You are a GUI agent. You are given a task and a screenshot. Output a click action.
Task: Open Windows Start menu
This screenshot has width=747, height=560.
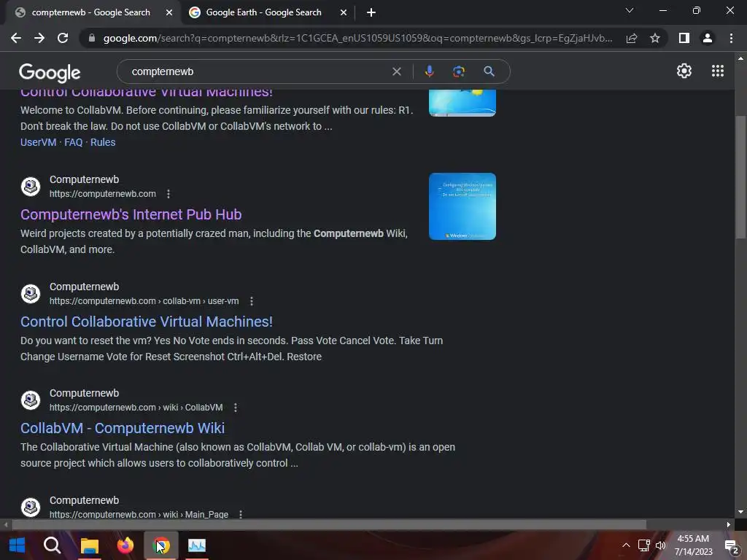pos(18,545)
